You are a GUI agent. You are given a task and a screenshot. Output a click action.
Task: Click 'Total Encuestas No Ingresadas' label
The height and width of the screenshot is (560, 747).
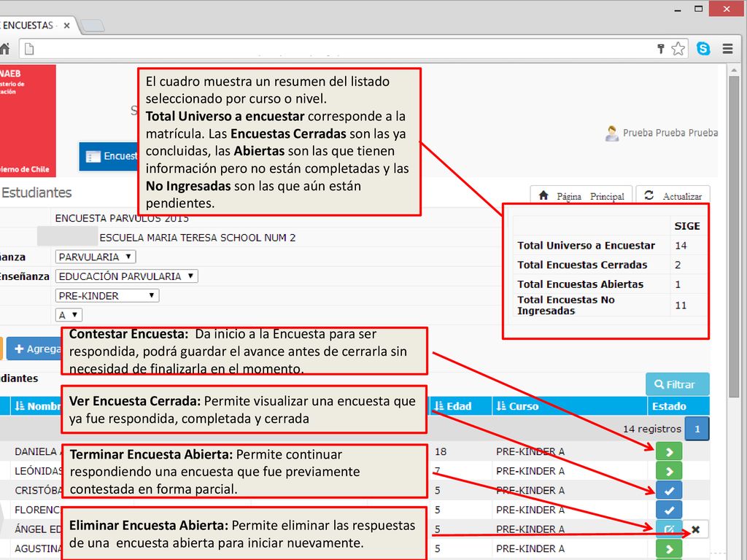pos(566,306)
